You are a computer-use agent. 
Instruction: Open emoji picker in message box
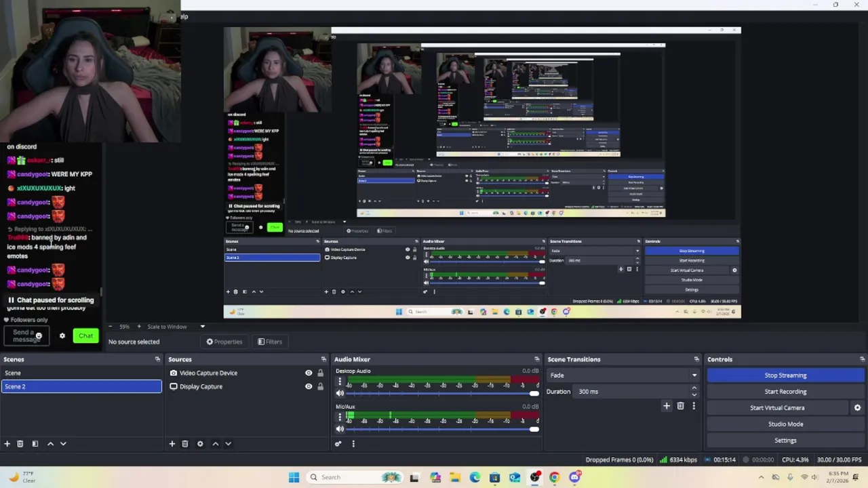point(39,336)
